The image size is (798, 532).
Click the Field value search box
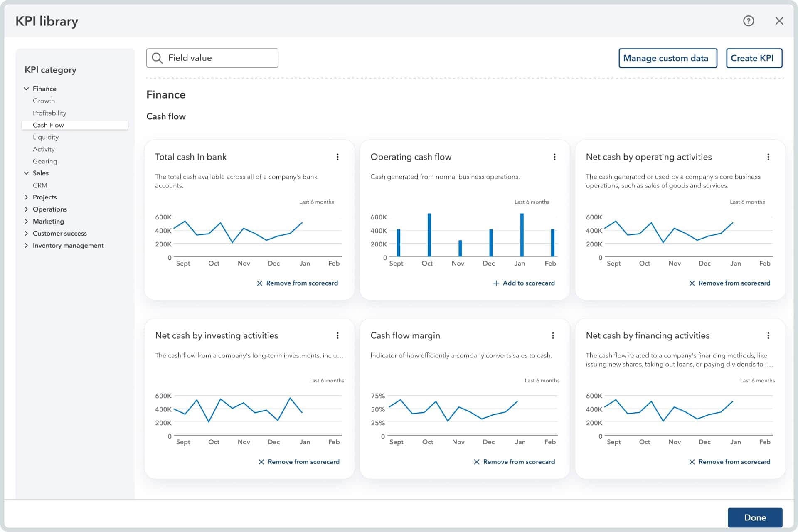coord(212,58)
